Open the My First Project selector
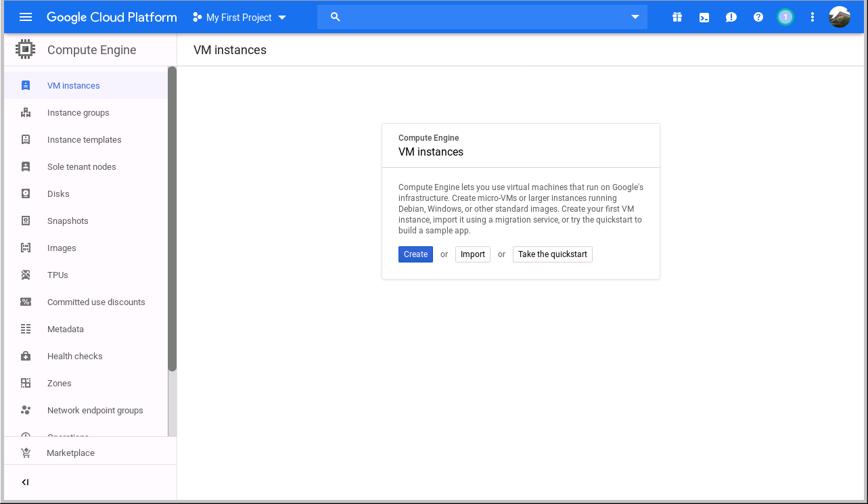The width and height of the screenshot is (868, 504). [x=239, y=18]
